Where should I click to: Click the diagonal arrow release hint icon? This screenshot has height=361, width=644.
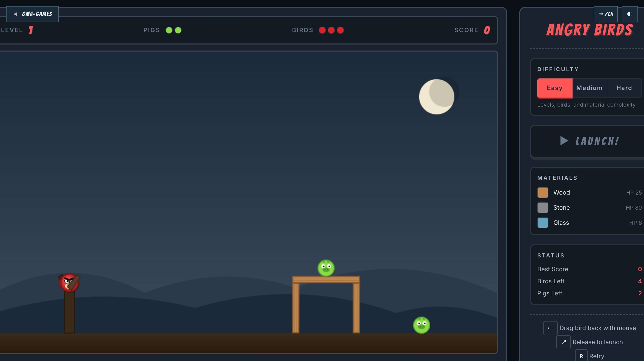(x=563, y=342)
